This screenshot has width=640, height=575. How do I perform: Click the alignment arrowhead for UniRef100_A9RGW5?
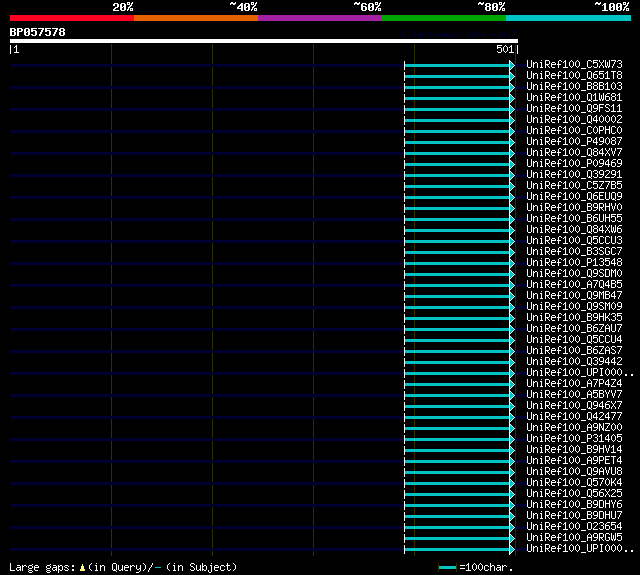coord(512,539)
